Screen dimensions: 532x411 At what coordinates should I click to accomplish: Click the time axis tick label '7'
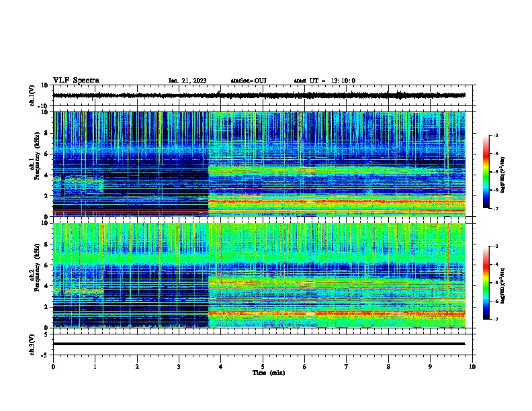click(347, 367)
